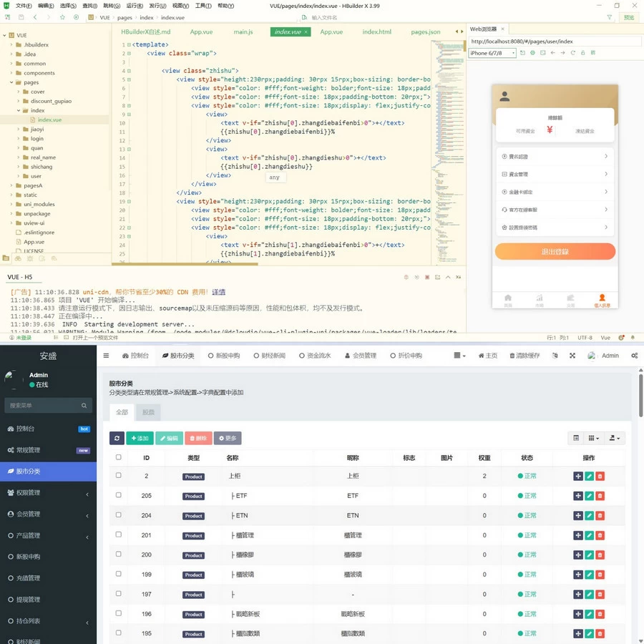Click the home tab icon in the phone preview
The height and width of the screenshot is (644, 644).
click(x=508, y=301)
